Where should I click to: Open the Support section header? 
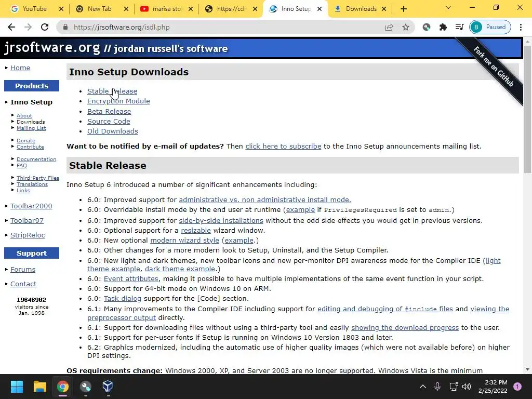pos(32,253)
